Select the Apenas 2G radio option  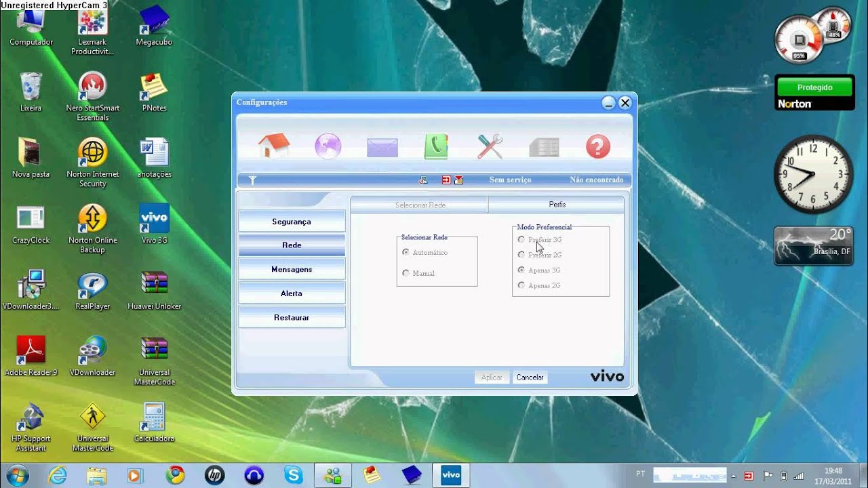(521, 285)
